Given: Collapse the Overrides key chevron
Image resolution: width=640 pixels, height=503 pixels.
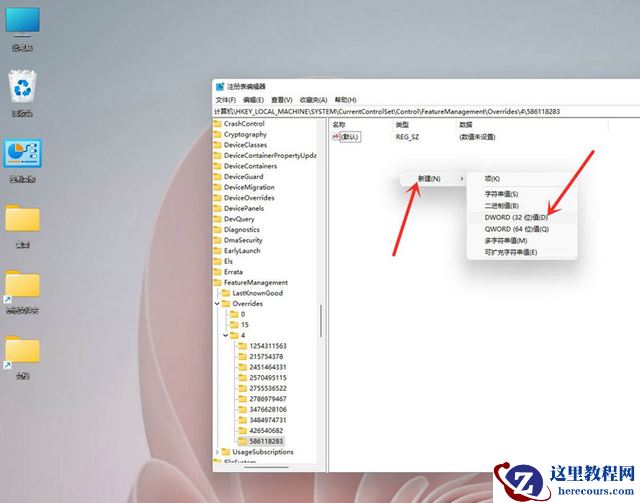Looking at the screenshot, I should [217, 303].
